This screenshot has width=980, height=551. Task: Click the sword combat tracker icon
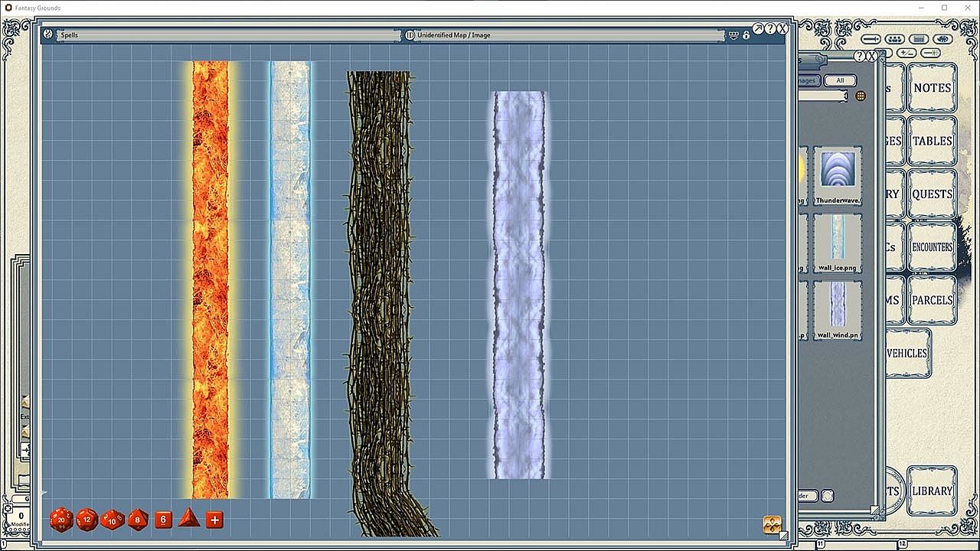pyautogui.click(x=871, y=39)
